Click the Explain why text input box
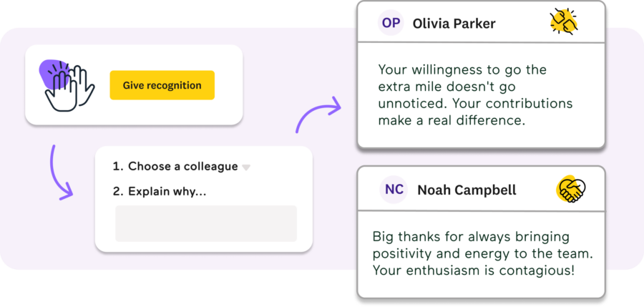The width and height of the screenshot is (644, 307). point(206,223)
